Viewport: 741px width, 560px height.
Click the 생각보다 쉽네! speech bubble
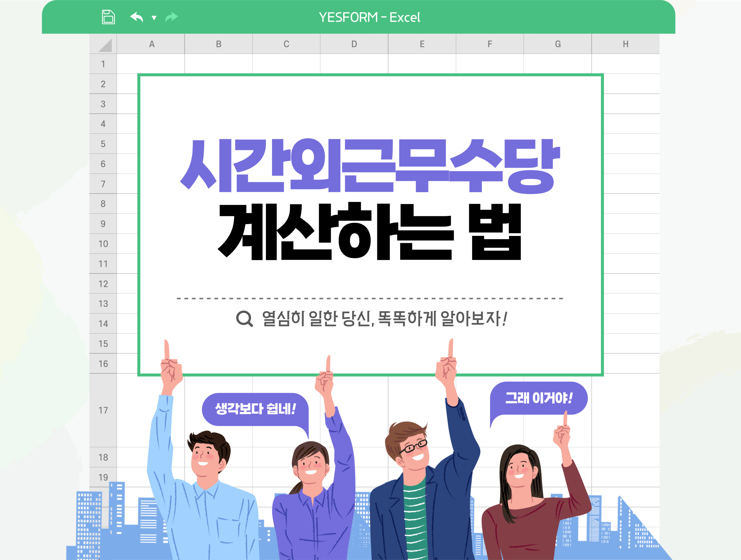(x=255, y=409)
